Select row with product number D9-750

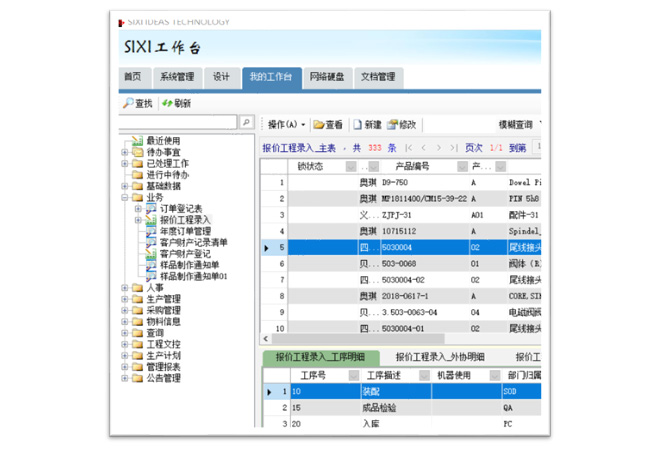400,183
